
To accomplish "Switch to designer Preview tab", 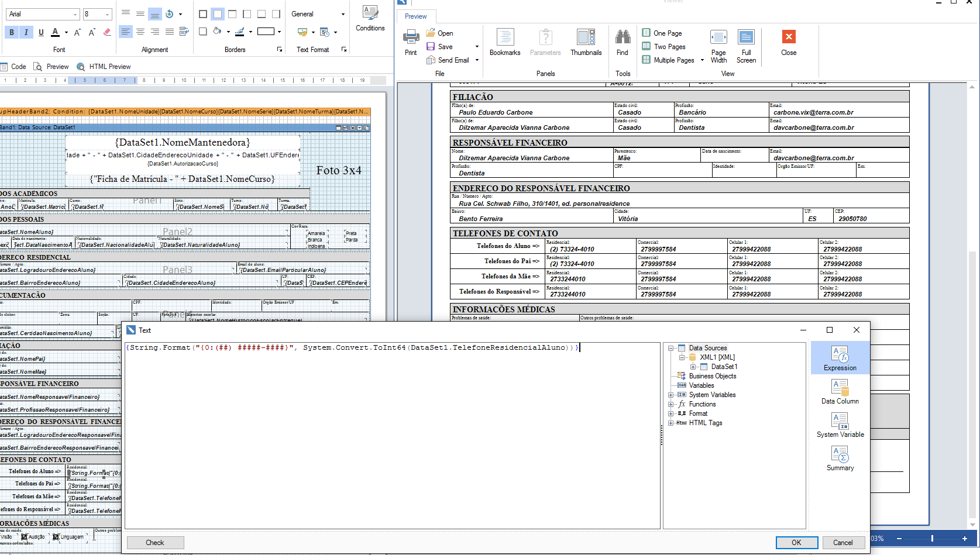I will (51, 67).
